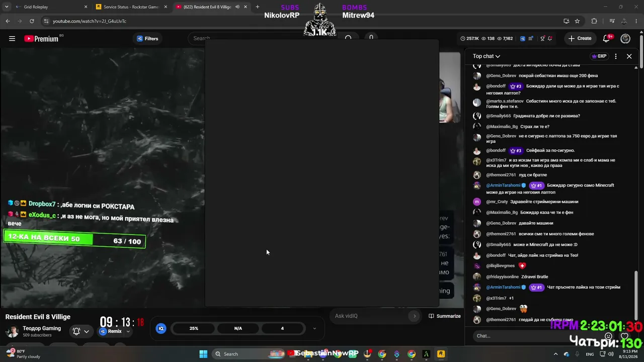Click the vidIQ logo in stats bar
Screen dimensions: 644x362
523,39
